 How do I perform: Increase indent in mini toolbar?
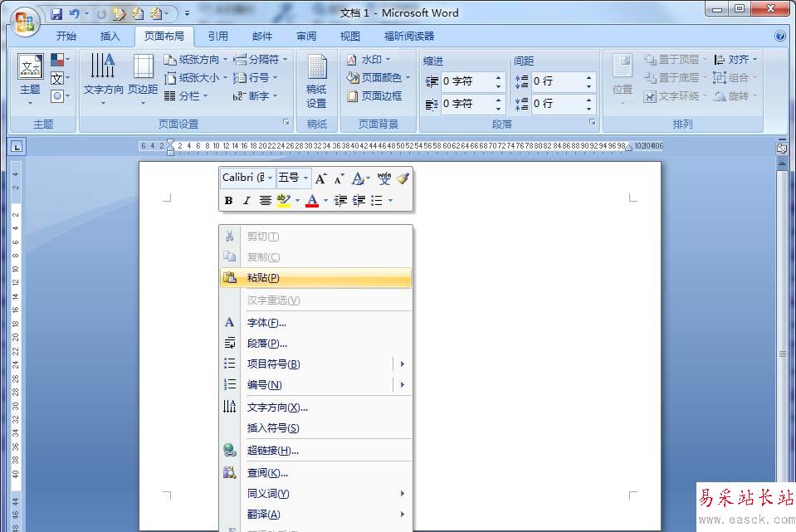point(359,201)
